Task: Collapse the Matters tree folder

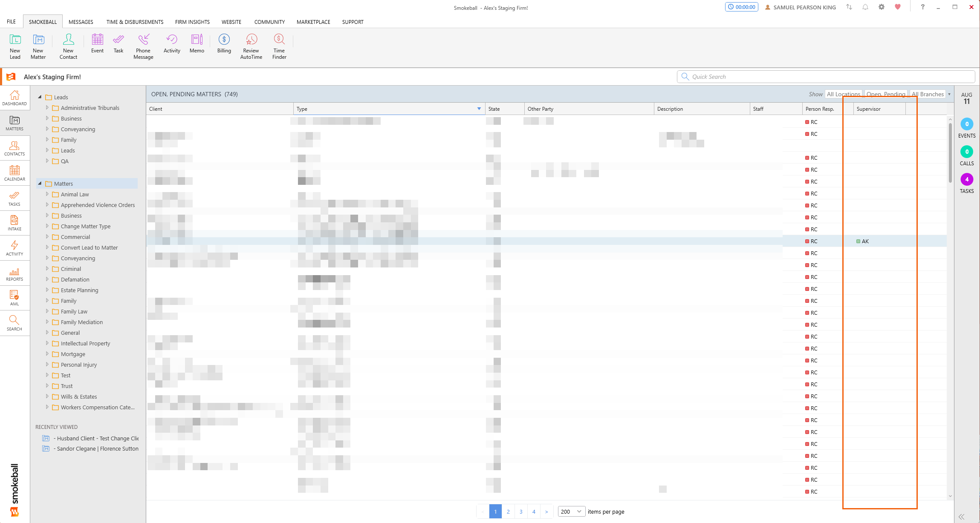Action: [x=40, y=184]
